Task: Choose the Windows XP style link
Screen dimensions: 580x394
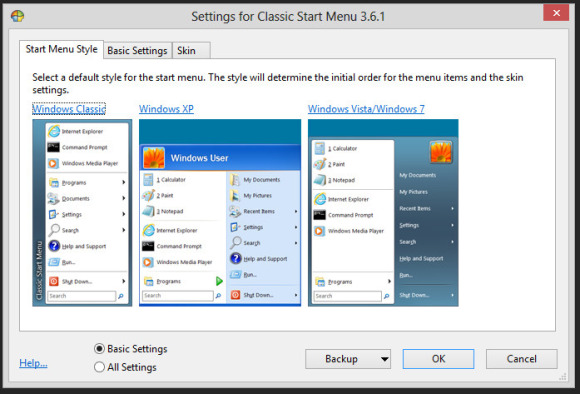Action: [x=166, y=109]
